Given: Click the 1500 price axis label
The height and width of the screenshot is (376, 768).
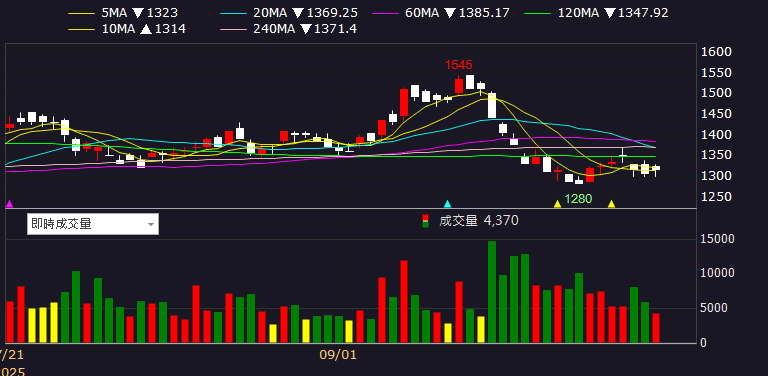Looking at the screenshot, I should point(716,93).
